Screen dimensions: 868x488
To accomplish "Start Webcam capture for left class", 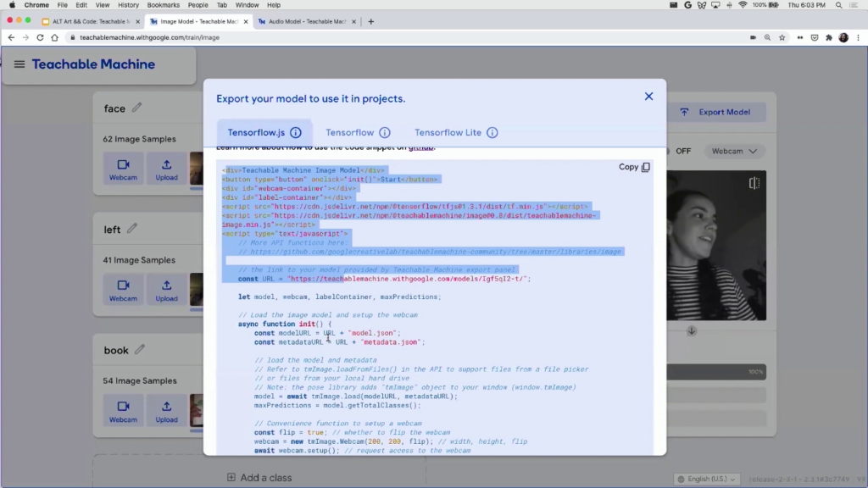I will click(x=123, y=291).
